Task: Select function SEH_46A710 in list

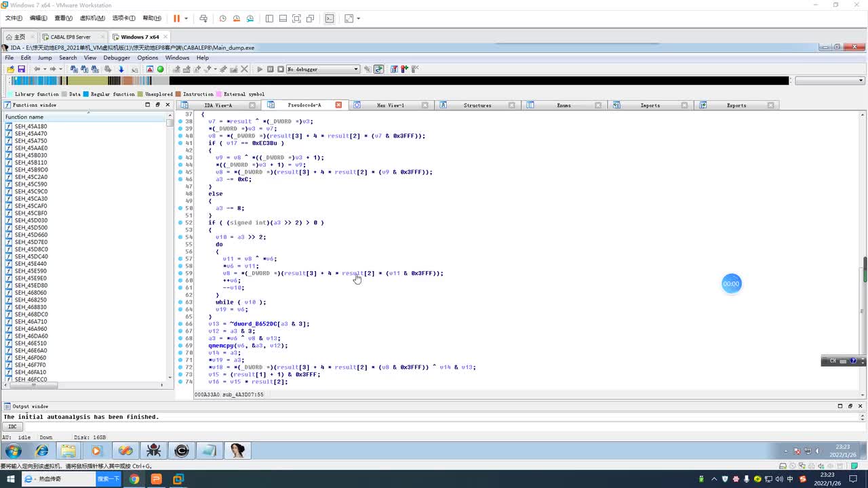Action: 31,321
